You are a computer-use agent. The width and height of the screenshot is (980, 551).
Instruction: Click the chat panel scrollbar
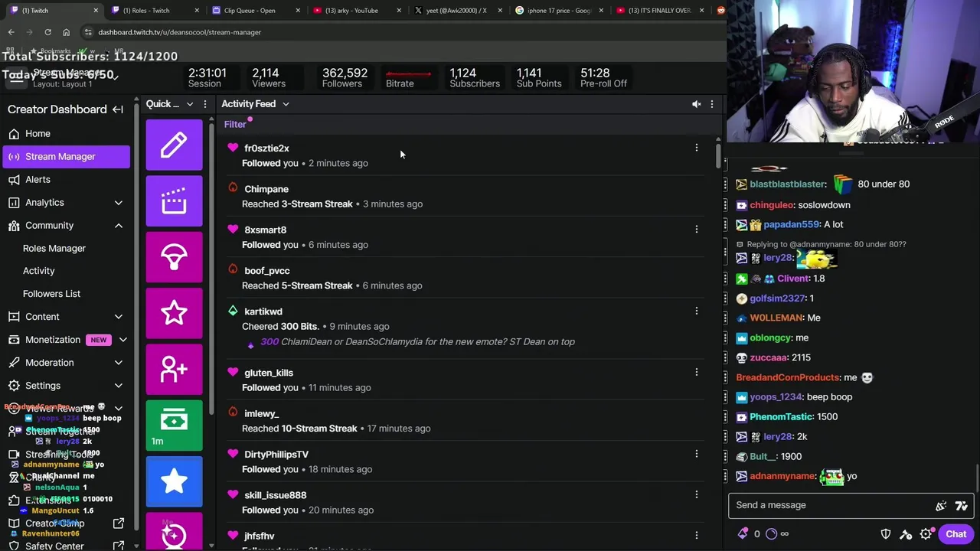[977, 478]
